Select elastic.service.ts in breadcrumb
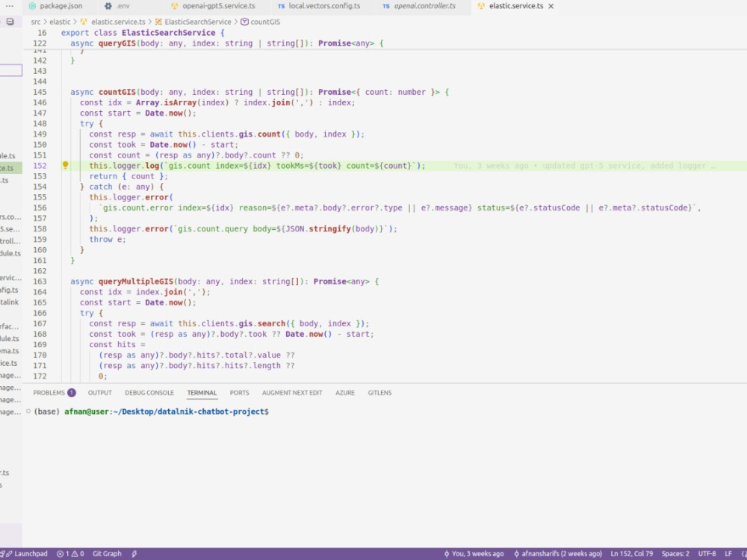 [118, 22]
